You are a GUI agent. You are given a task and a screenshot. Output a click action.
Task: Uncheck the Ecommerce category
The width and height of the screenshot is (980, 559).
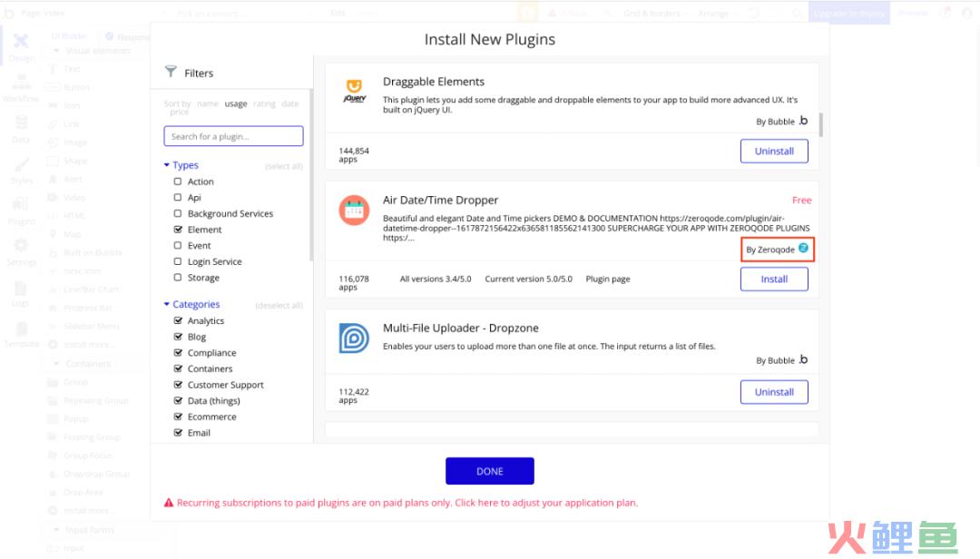pos(178,417)
